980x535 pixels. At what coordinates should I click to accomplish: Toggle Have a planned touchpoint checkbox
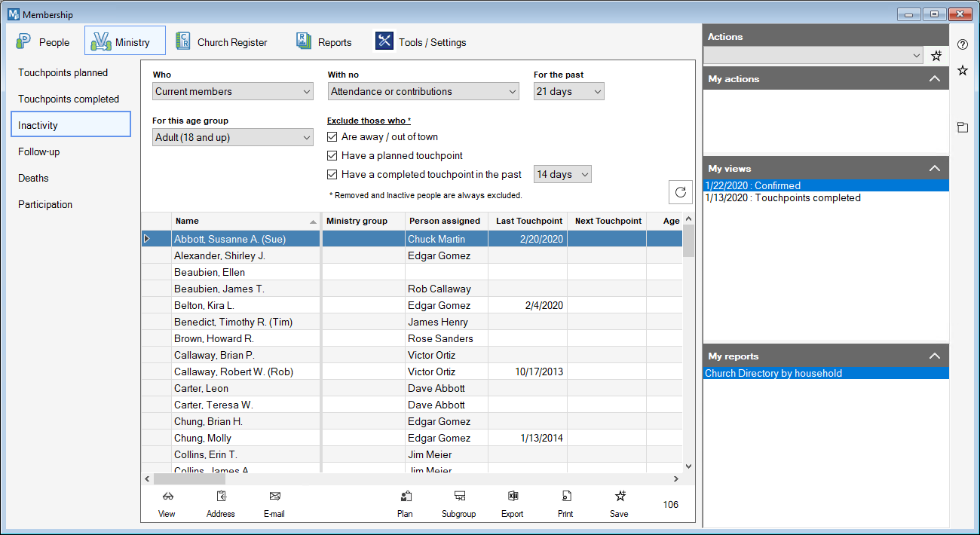332,156
